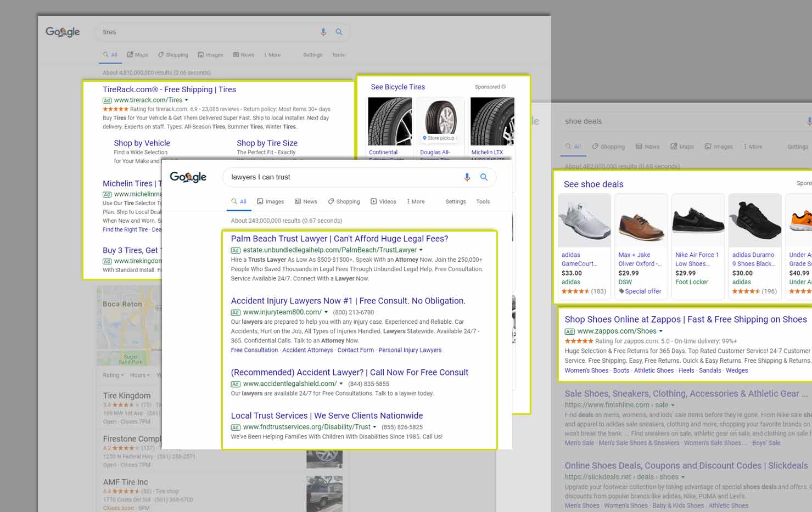The width and height of the screenshot is (812, 512).
Task: Open the Maps tab in tires search window
Action: click(138, 55)
